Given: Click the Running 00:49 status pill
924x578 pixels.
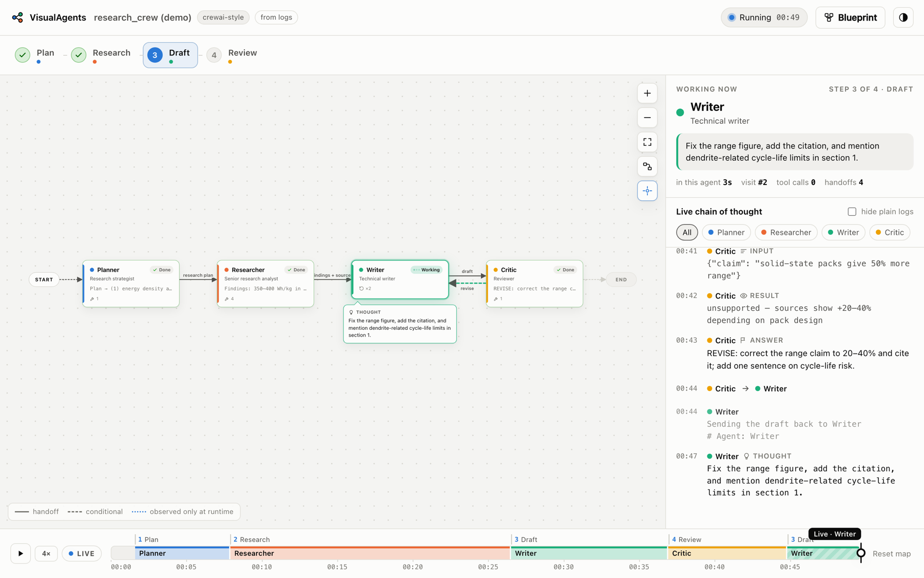Looking at the screenshot, I should (764, 17).
